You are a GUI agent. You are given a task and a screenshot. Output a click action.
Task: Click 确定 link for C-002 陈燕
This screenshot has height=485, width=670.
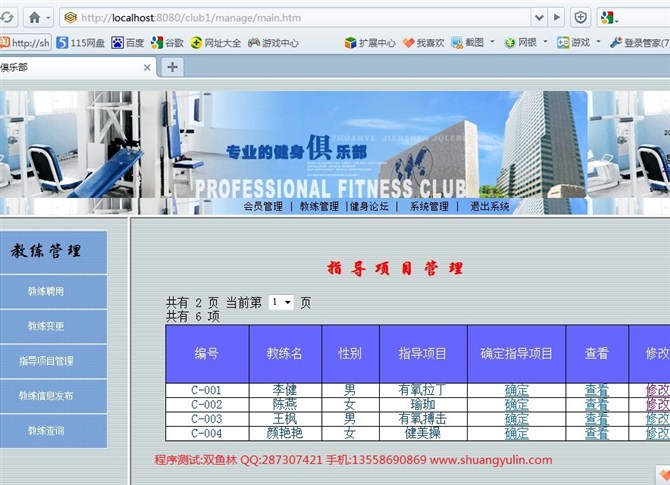click(x=517, y=405)
